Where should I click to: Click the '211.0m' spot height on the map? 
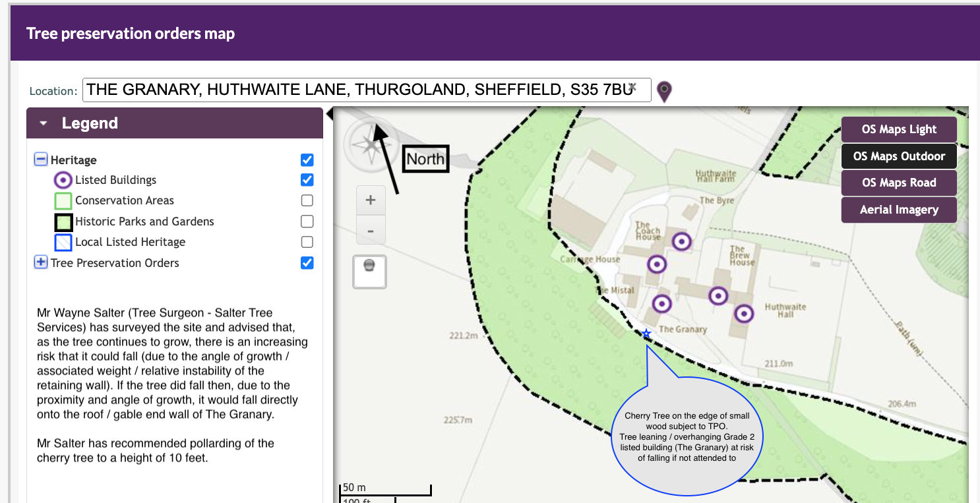778,363
